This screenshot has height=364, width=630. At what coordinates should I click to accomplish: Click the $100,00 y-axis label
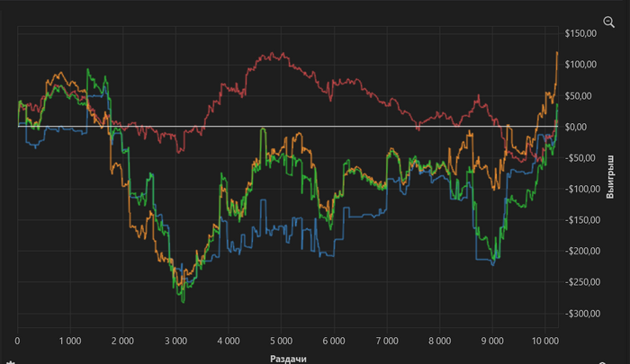click(580, 64)
